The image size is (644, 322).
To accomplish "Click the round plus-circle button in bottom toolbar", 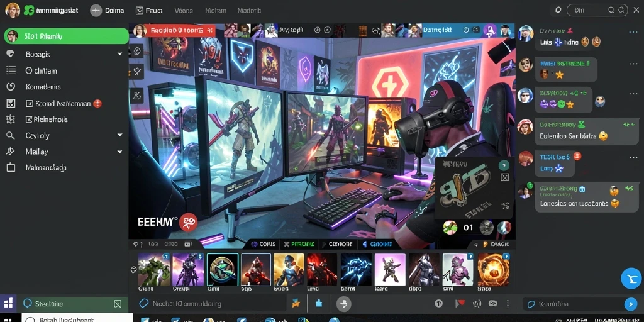I will point(344,304).
